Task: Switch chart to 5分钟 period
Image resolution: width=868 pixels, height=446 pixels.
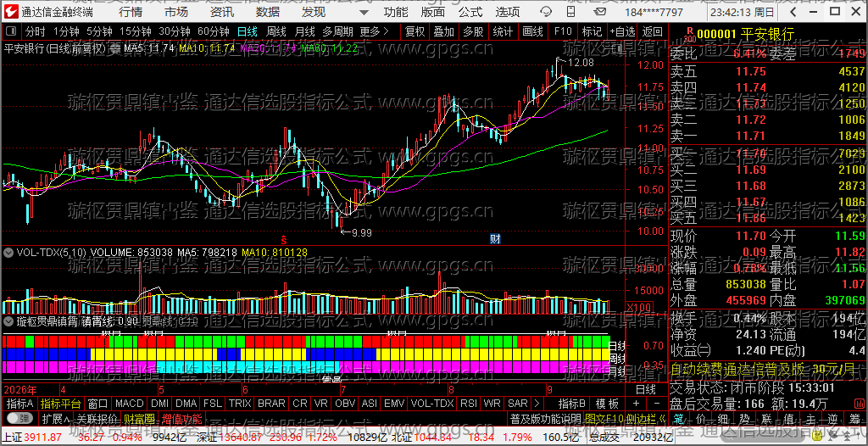Action: click(99, 31)
